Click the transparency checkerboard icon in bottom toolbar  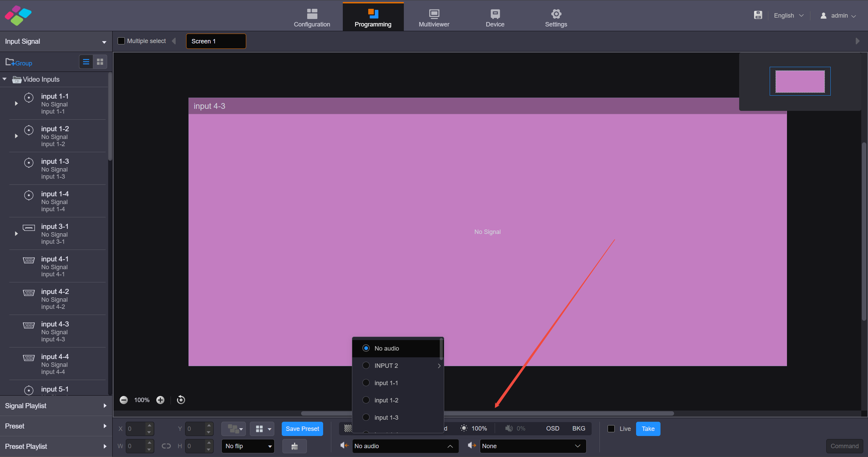tap(347, 428)
